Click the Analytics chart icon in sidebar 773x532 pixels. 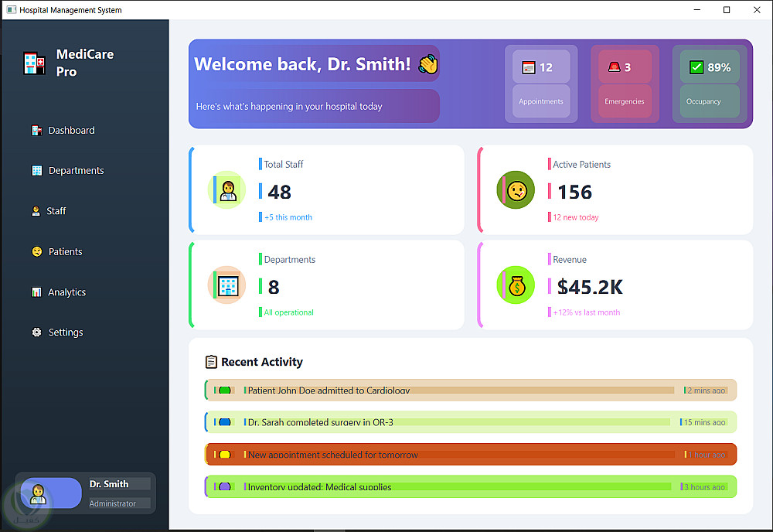tap(36, 292)
